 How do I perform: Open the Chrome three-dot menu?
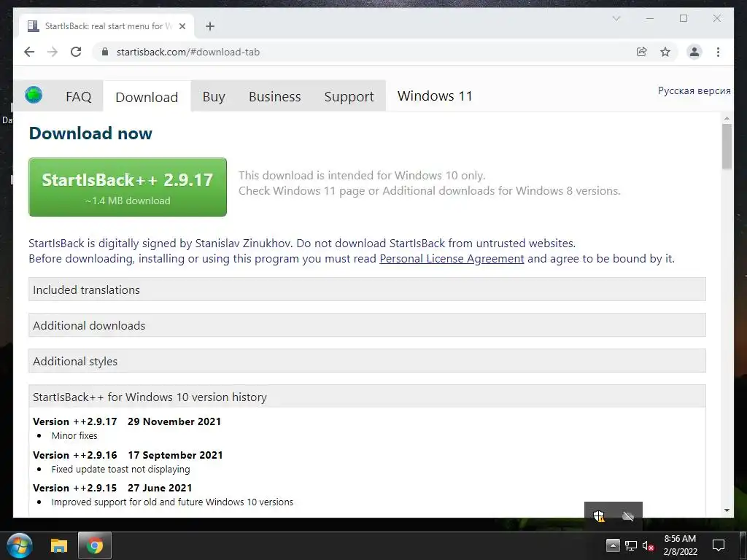pyautogui.click(x=718, y=52)
